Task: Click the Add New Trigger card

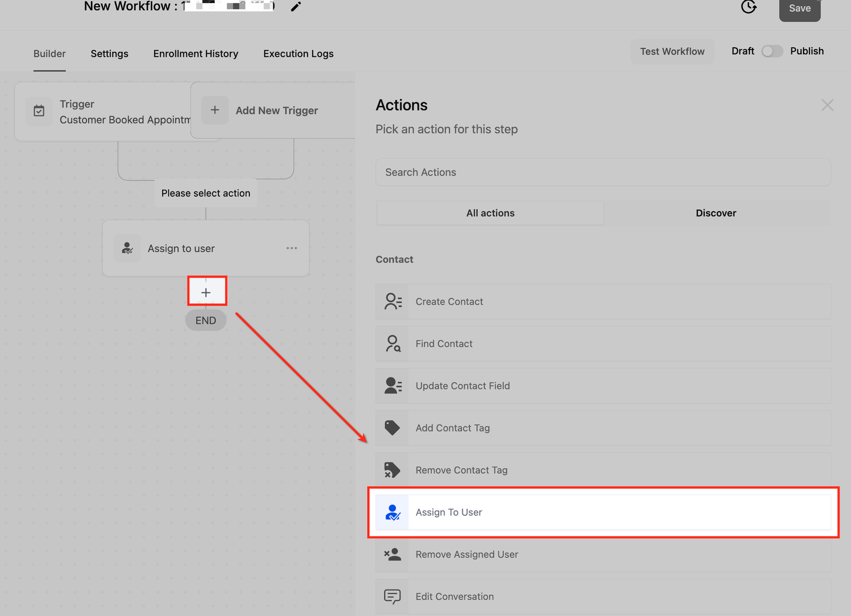Action: tap(273, 111)
